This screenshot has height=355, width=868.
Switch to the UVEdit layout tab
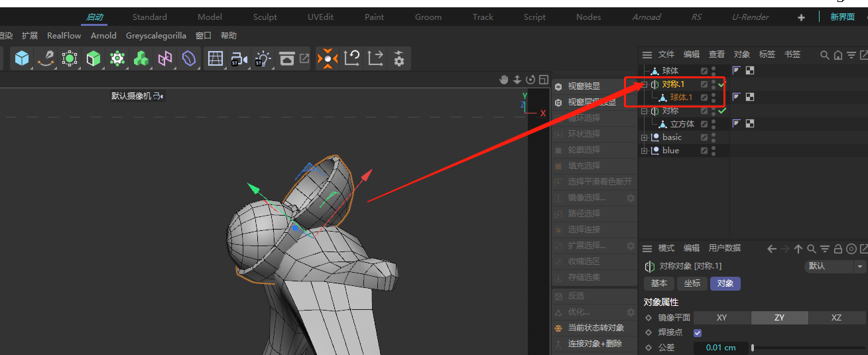click(x=320, y=17)
